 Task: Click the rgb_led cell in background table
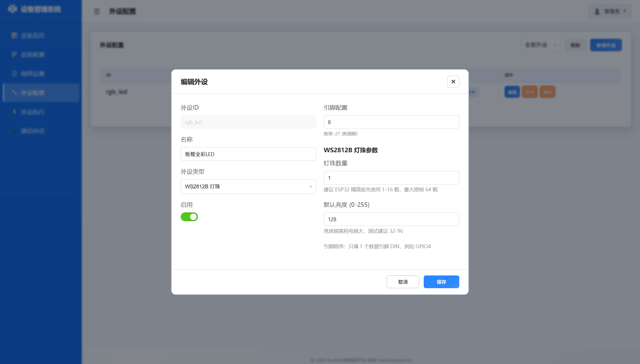tap(116, 92)
